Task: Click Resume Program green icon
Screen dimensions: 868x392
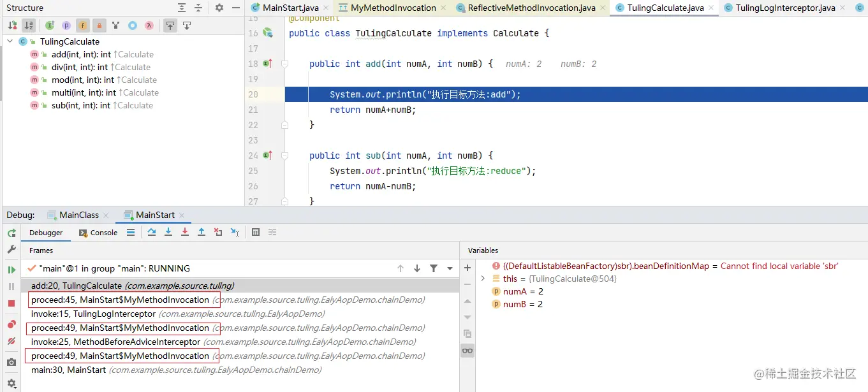Action: tap(11, 270)
